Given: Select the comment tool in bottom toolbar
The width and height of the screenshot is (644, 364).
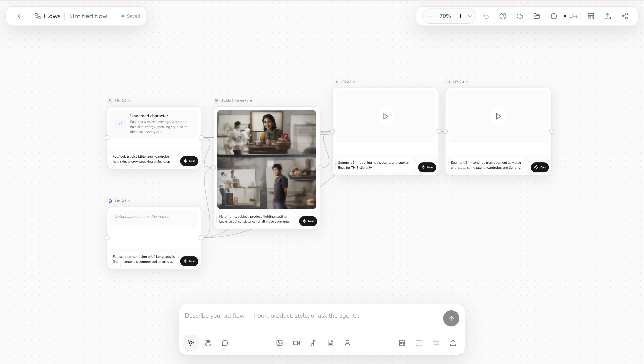Looking at the screenshot, I should click(225, 343).
